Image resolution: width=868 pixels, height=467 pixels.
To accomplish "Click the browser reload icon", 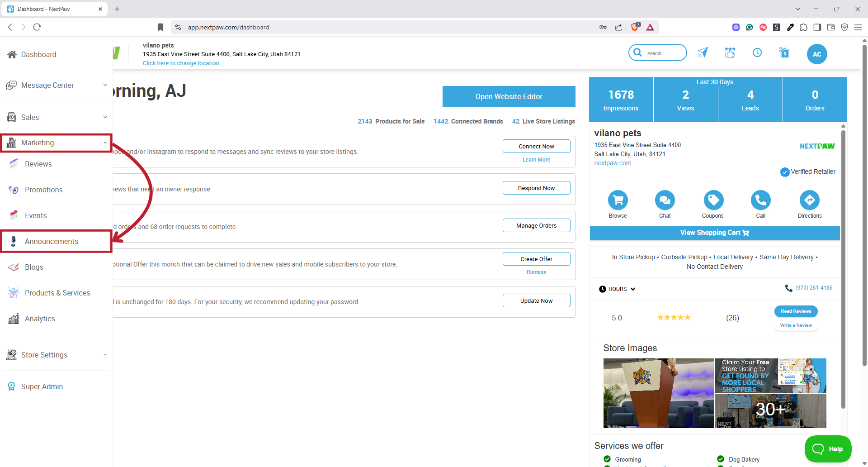I will tap(37, 27).
